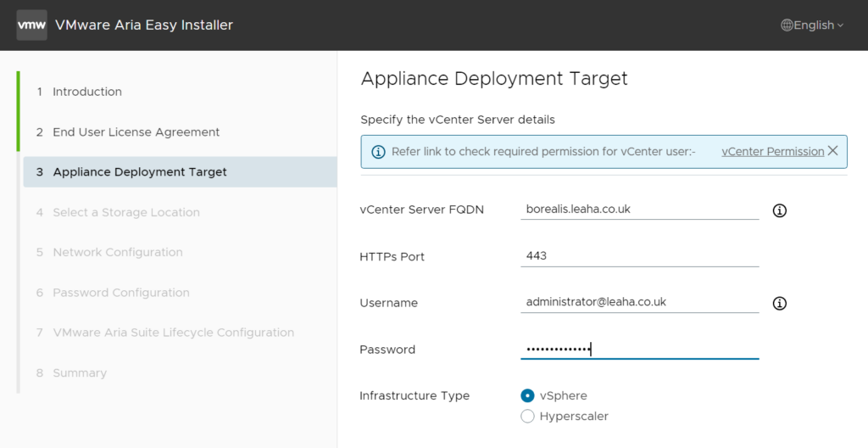Click the vCenter Server FQDN label
Screen dimensions: 868x448
[422, 210]
